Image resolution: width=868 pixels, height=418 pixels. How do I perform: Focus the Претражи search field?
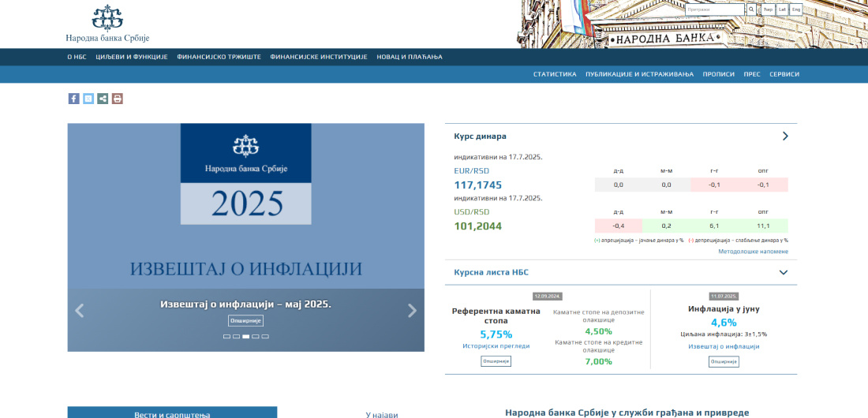click(x=715, y=9)
